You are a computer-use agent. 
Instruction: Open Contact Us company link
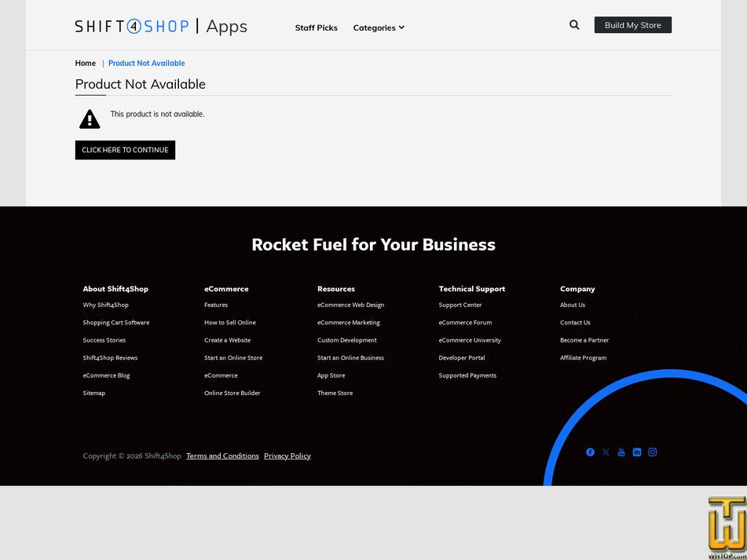click(575, 322)
